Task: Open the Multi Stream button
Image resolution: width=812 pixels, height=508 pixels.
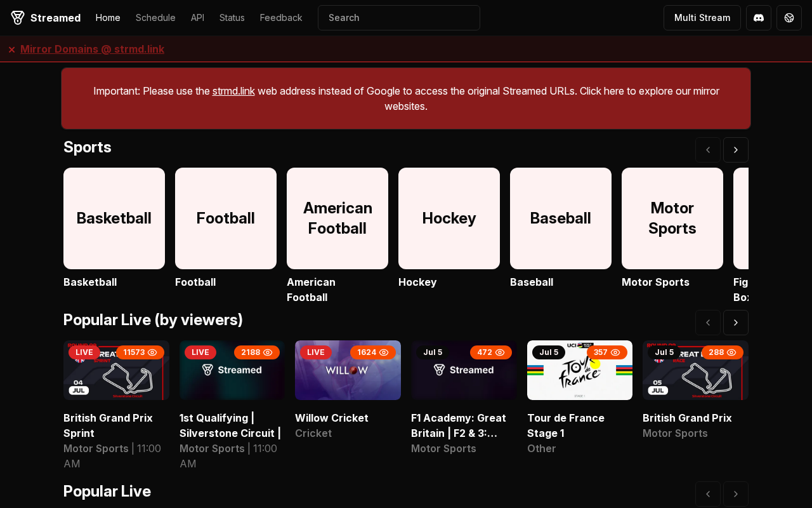Action: 702,18
